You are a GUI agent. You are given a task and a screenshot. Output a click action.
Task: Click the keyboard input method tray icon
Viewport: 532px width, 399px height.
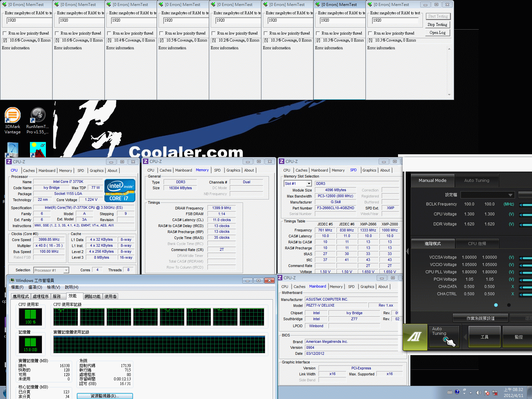click(450, 392)
